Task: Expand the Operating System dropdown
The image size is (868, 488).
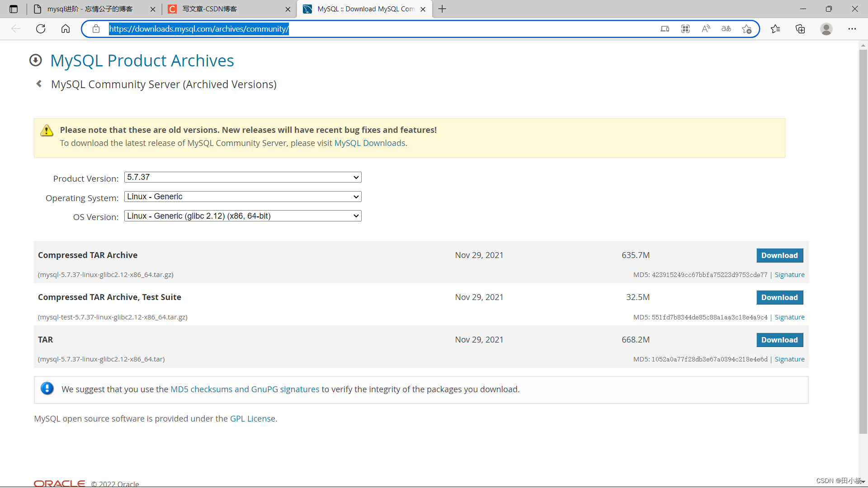Action: coord(243,197)
